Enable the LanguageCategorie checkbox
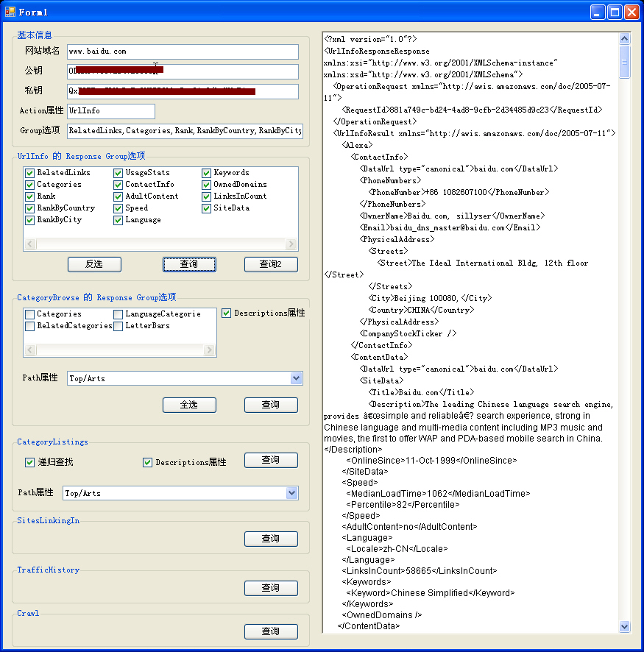This screenshot has height=652, width=644. (118, 314)
